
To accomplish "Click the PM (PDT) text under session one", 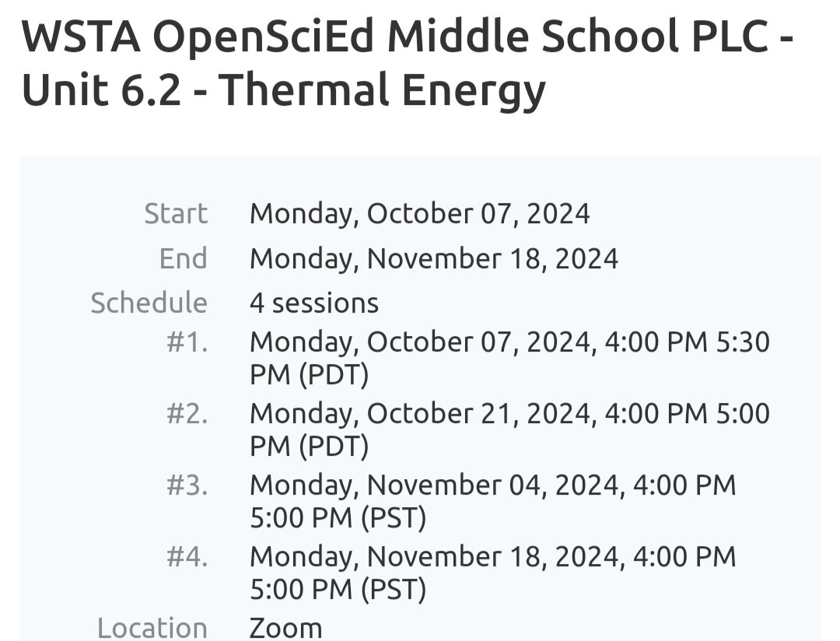I will (309, 375).
